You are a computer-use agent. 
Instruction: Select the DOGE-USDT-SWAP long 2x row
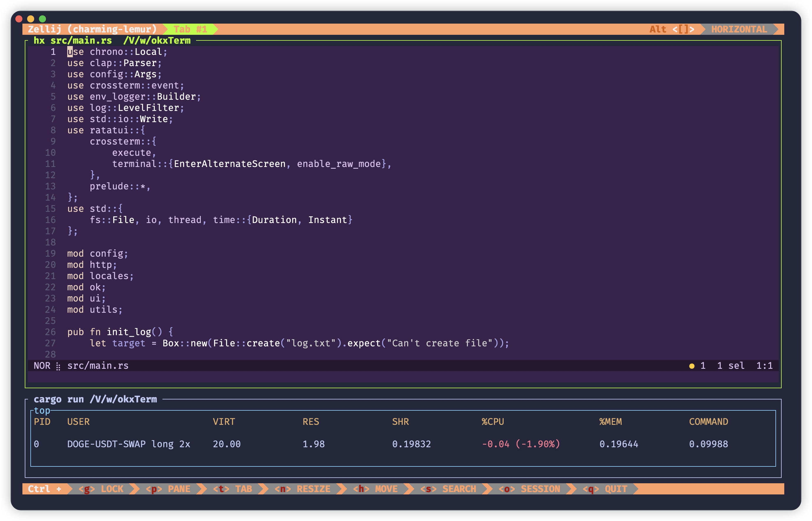click(129, 444)
